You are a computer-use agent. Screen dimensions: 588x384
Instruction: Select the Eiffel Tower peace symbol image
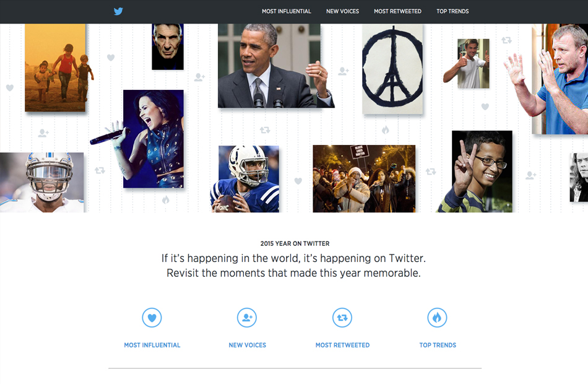pos(392,69)
